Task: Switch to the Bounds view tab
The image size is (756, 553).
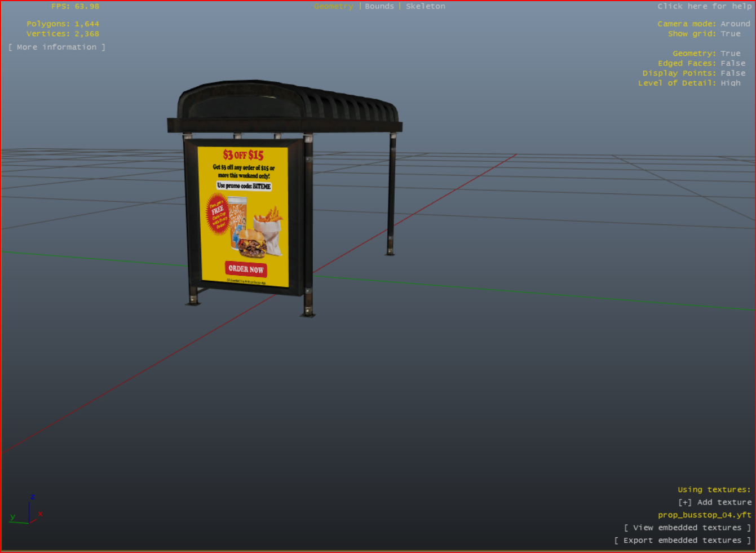Action: [379, 6]
